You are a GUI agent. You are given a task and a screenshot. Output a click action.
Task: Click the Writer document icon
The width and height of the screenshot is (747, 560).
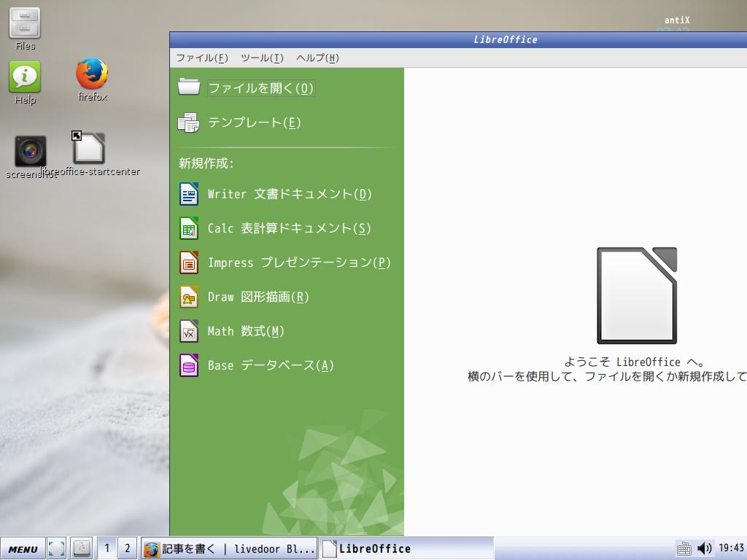point(189,194)
